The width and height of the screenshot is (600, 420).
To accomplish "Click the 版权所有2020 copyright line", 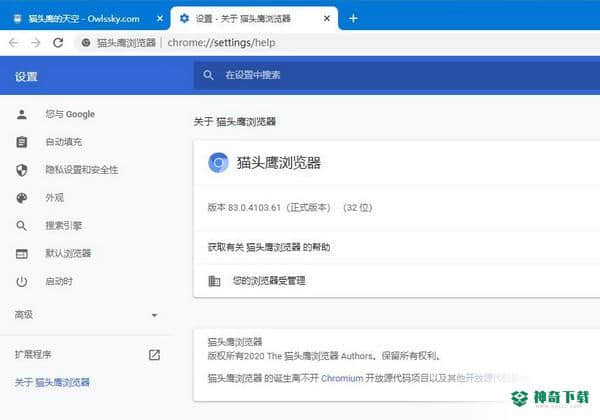I will tap(324, 356).
